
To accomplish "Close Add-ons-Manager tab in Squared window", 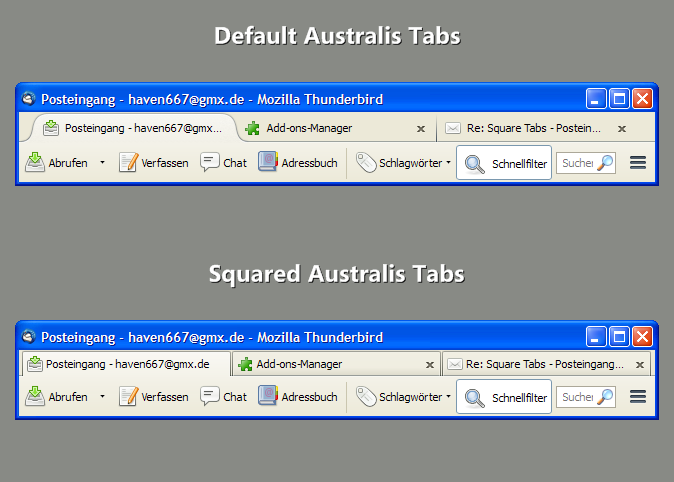I will (x=429, y=365).
